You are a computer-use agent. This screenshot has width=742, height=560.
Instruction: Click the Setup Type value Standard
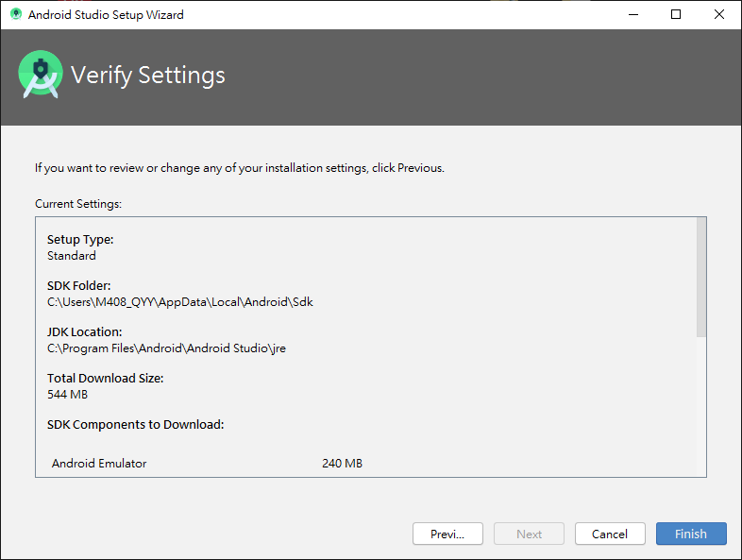[72, 256]
